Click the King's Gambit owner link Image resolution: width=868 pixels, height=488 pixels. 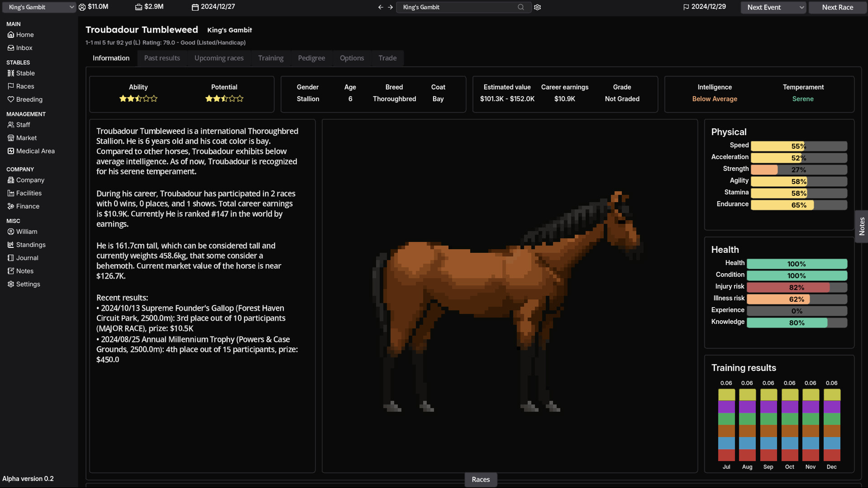point(229,30)
